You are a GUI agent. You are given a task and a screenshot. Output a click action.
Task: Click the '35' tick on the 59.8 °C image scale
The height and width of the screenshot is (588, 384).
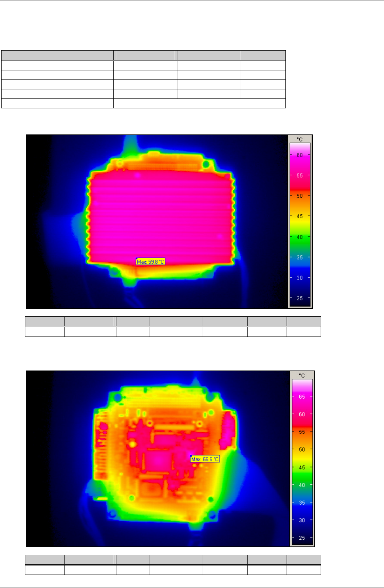[x=300, y=257]
